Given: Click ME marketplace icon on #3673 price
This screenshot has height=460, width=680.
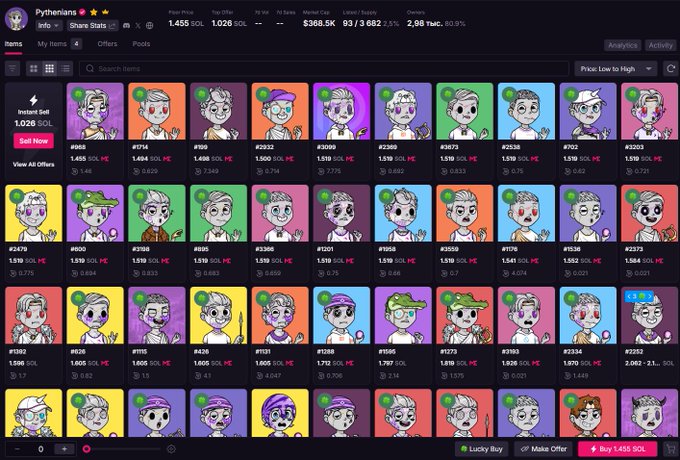Looking at the screenshot, I should click(x=473, y=159).
